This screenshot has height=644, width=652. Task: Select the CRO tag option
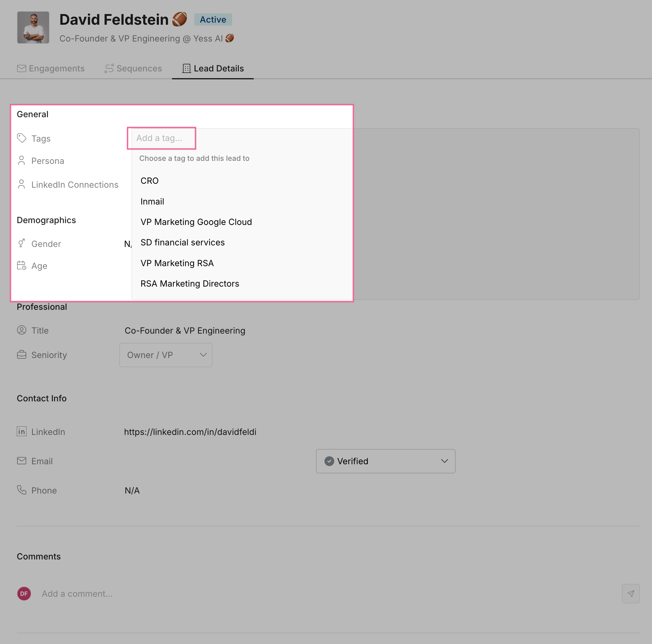(149, 181)
